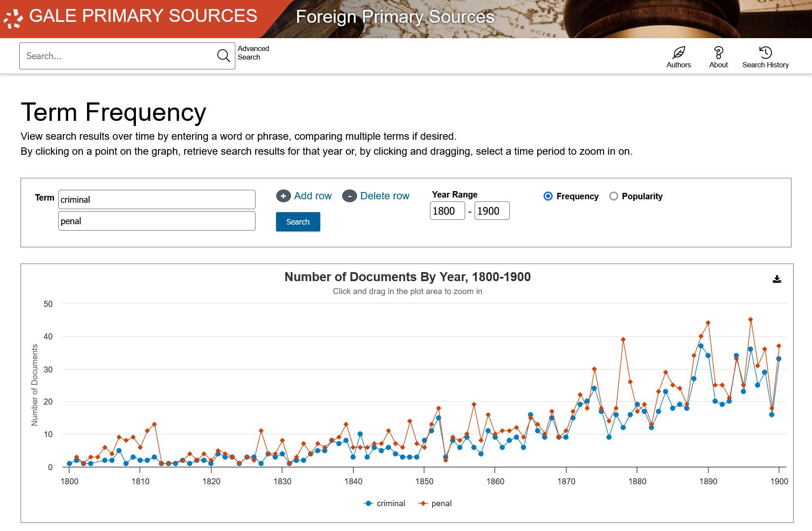
Task: Toggle criminal series in chart legend
Action: click(384, 503)
